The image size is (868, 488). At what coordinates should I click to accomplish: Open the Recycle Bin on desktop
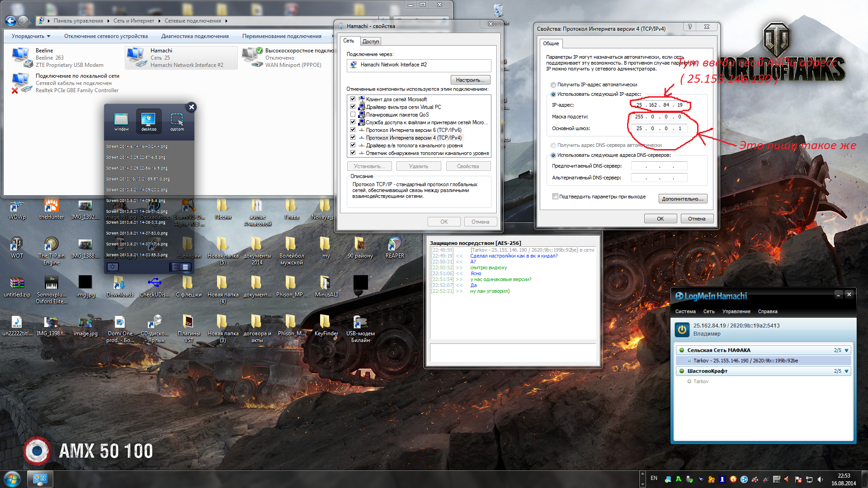(x=498, y=10)
